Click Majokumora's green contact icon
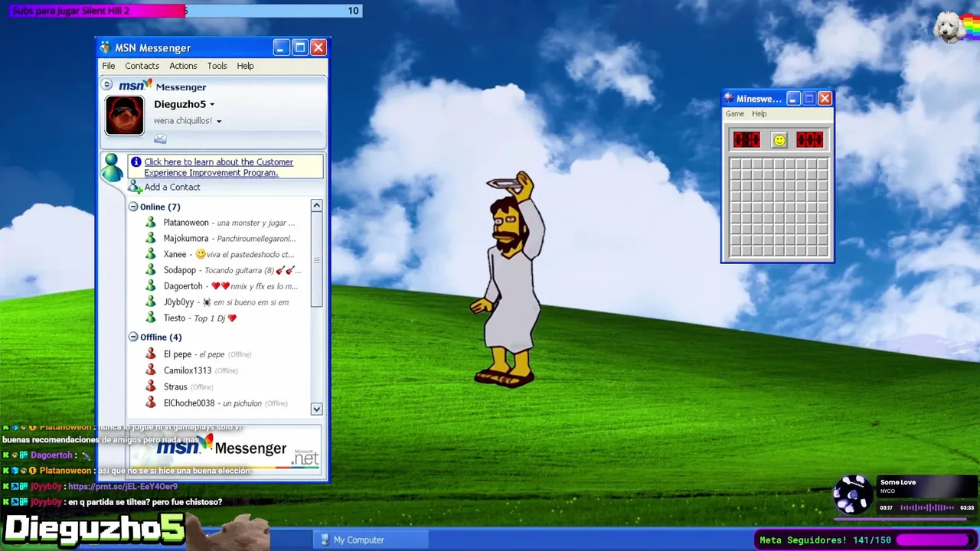This screenshot has height=551, width=980. coord(151,239)
